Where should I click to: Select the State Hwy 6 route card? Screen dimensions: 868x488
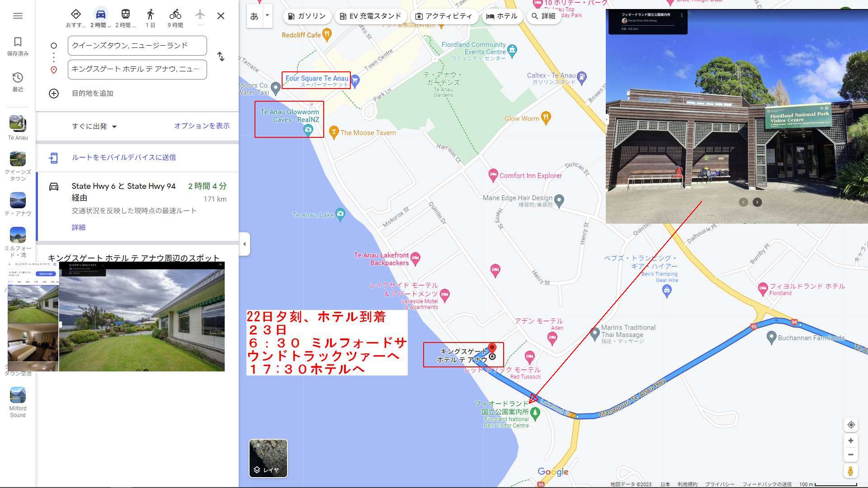pos(137,206)
